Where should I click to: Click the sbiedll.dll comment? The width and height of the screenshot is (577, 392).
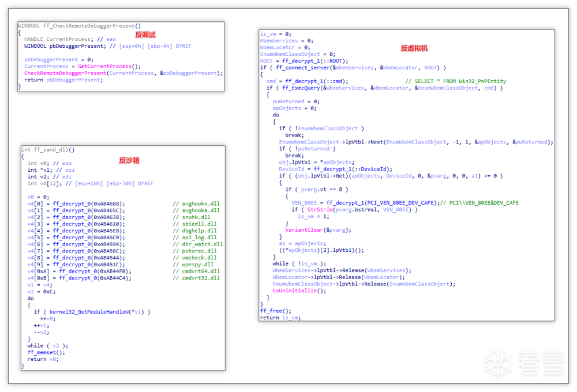[195, 224]
